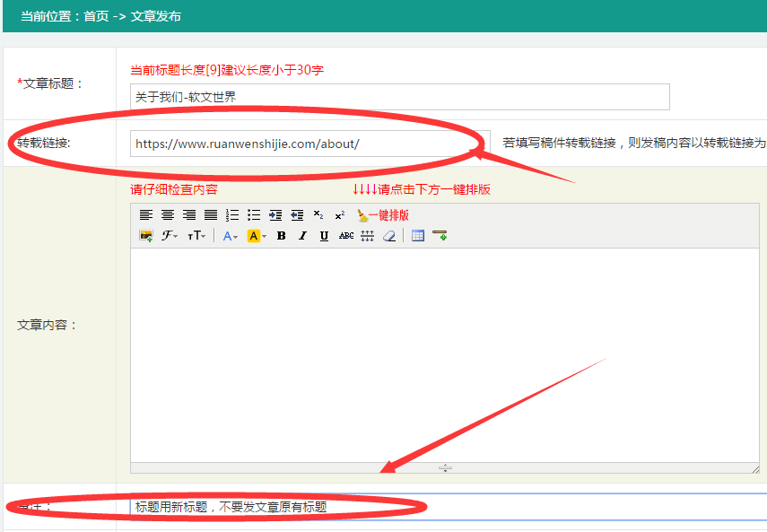The image size is (767, 532).
Task: Apply justify alignment to text
Action: [211, 215]
